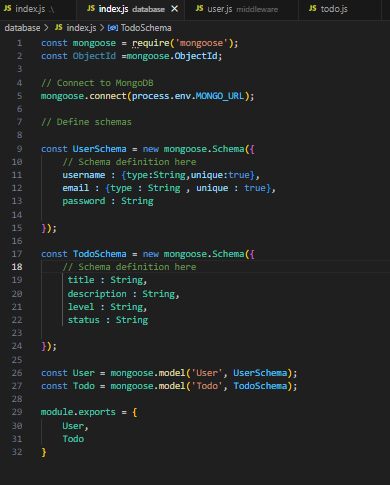Click 'description' field in TodoSchema
Screen dimensions: 390x485
pos(97,294)
